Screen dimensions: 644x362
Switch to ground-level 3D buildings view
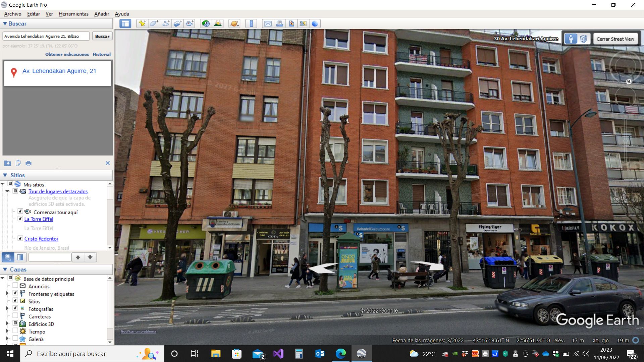click(x=584, y=39)
